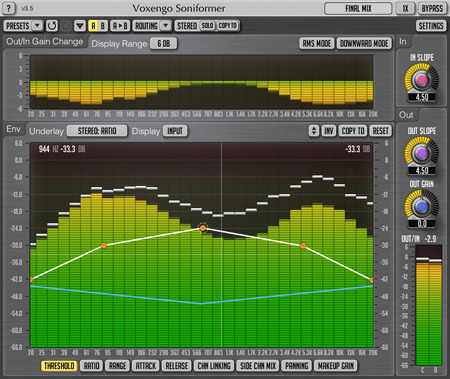Screen dimensions: 450x379
Task: Select envelope node near 95 Hz
Action: pos(104,246)
